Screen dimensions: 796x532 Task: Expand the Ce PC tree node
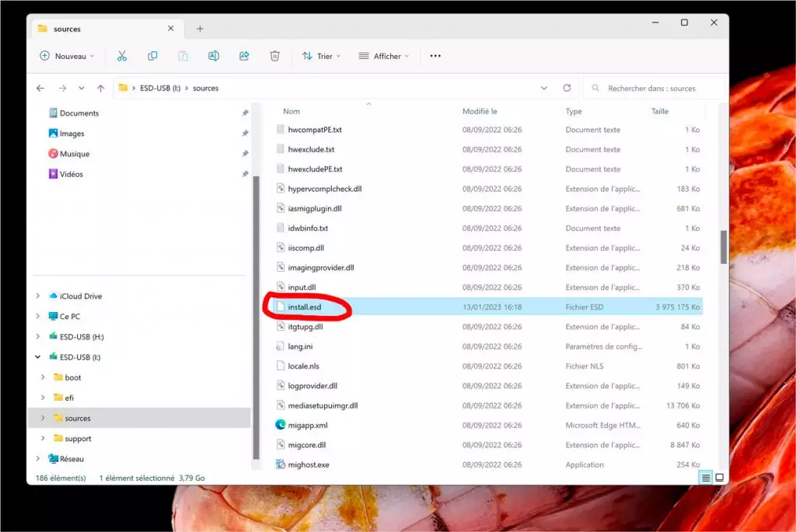pos(38,316)
